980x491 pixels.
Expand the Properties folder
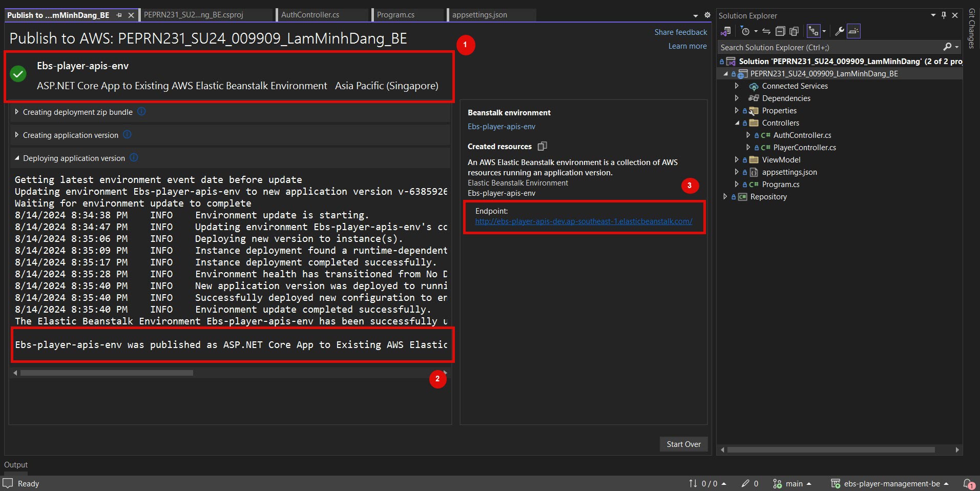pyautogui.click(x=737, y=111)
